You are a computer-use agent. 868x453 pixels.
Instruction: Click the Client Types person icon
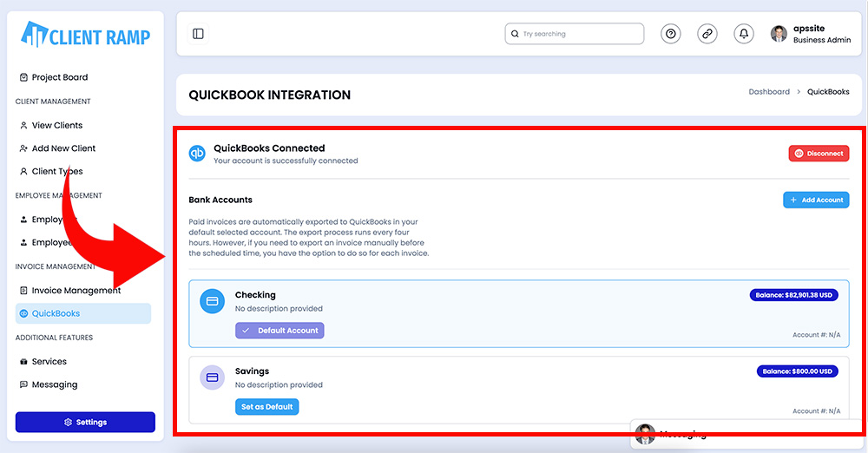tap(23, 172)
